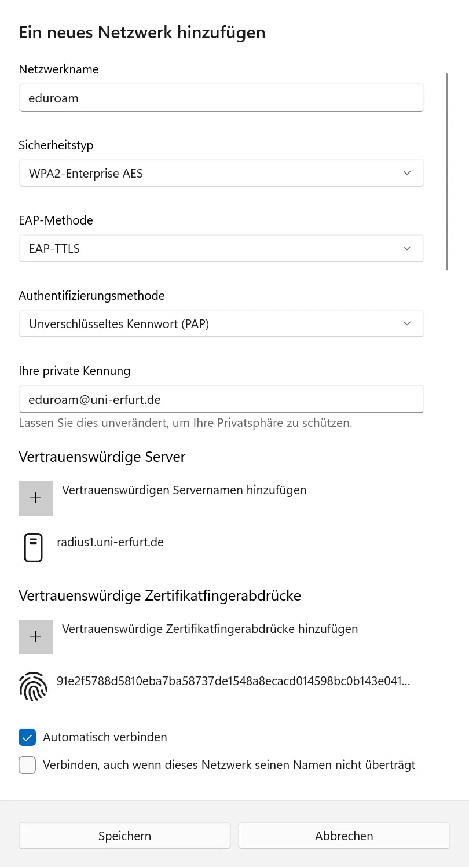Click the plus icon for certificate fingerprints
The height and width of the screenshot is (868, 469).
click(x=36, y=637)
